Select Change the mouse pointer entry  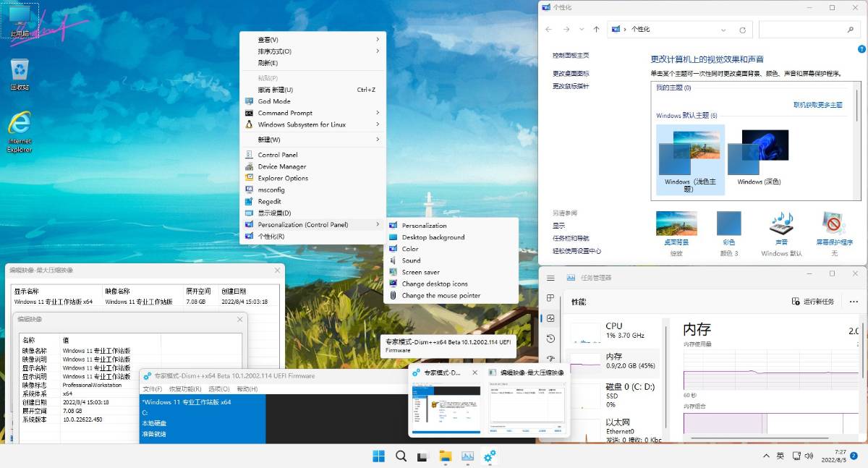(451, 295)
